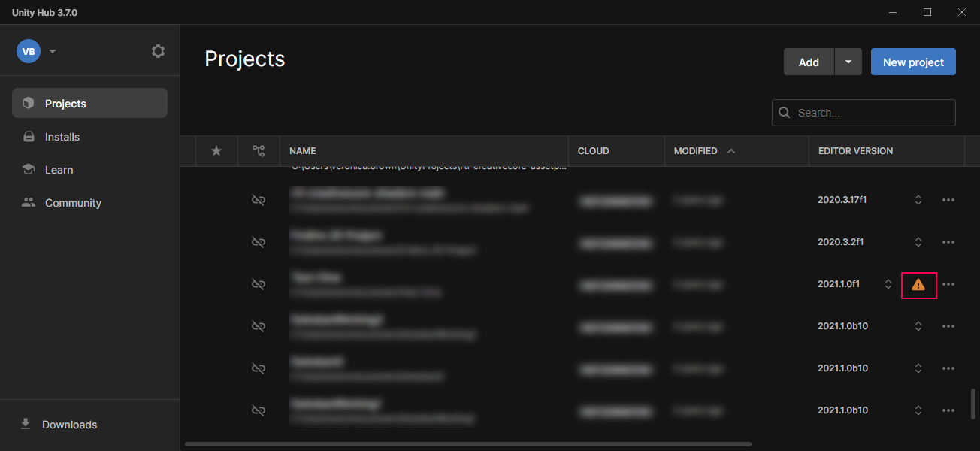The height and width of the screenshot is (451, 980).
Task: Focus the project Search field
Action: click(872, 113)
